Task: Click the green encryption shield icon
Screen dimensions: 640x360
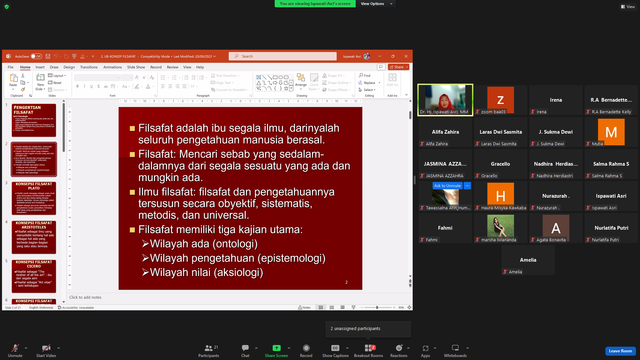Action: (7, 7)
